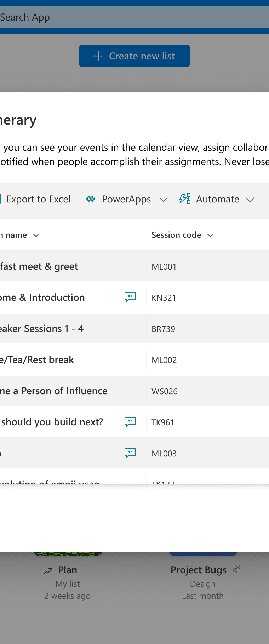Open the Session name column sort chevron
The width and height of the screenshot is (269, 644).
36,235
